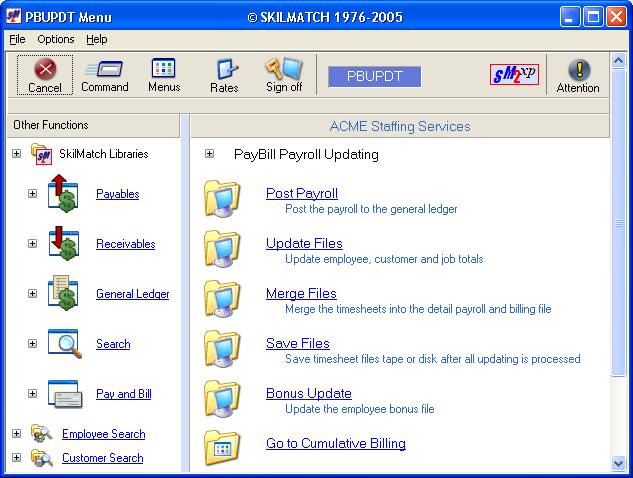Open the Receivables link
The height and width of the screenshot is (478, 633).
126,244
